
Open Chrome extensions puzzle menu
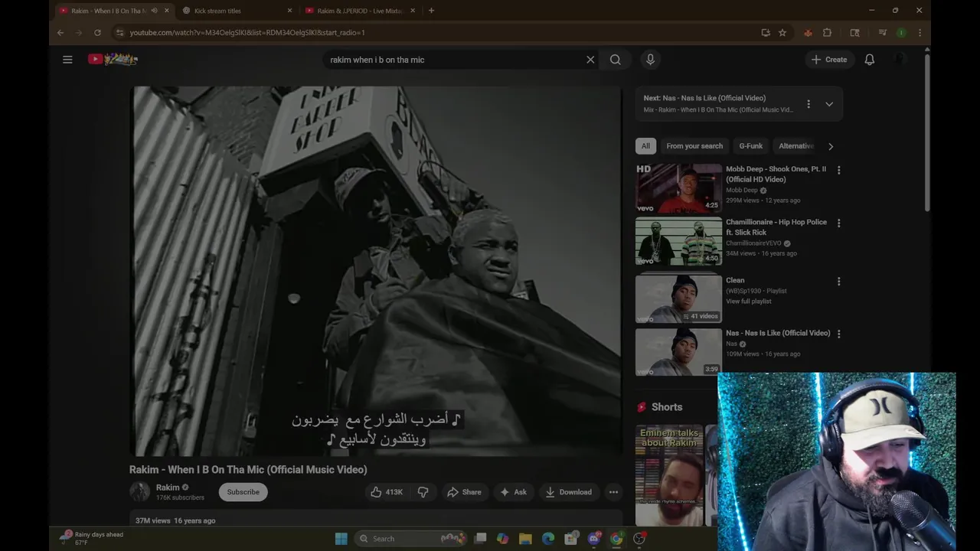(x=827, y=33)
